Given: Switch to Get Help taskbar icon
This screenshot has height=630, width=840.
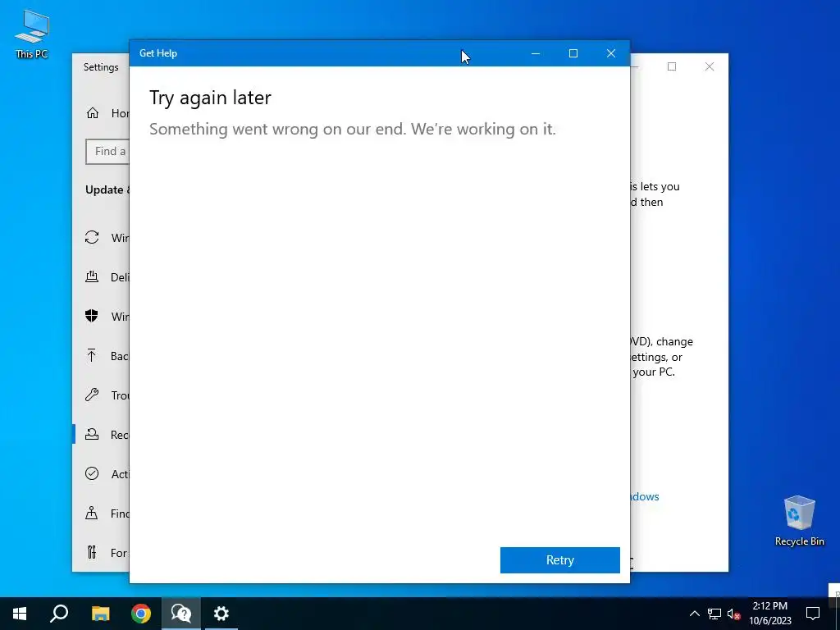Looking at the screenshot, I should pyautogui.click(x=181, y=614).
